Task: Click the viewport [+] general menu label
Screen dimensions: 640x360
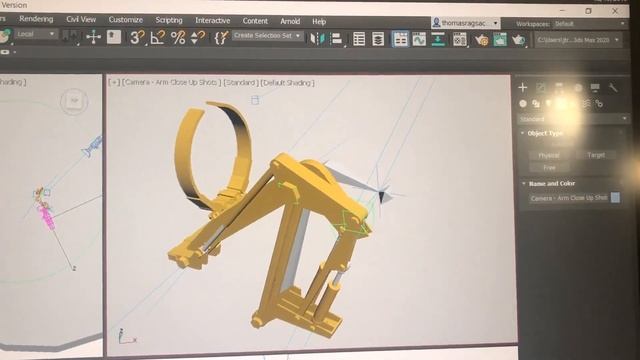Action: point(114,82)
